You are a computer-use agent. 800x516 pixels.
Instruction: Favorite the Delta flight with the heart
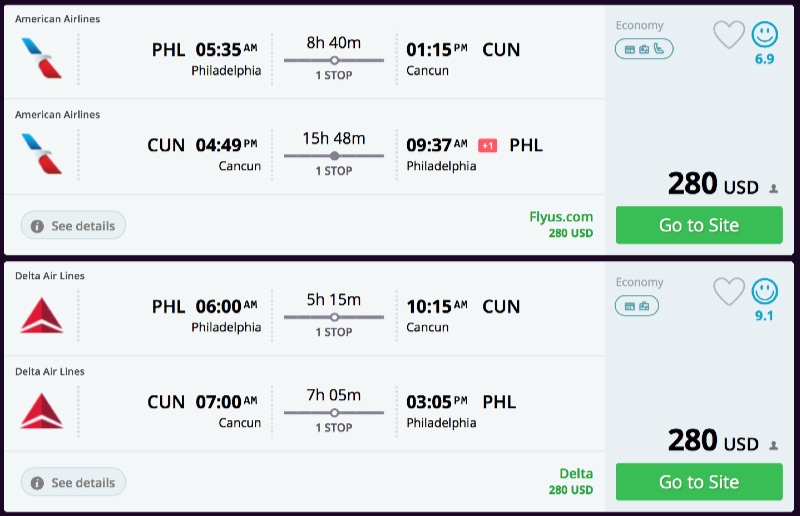pyautogui.click(x=729, y=291)
